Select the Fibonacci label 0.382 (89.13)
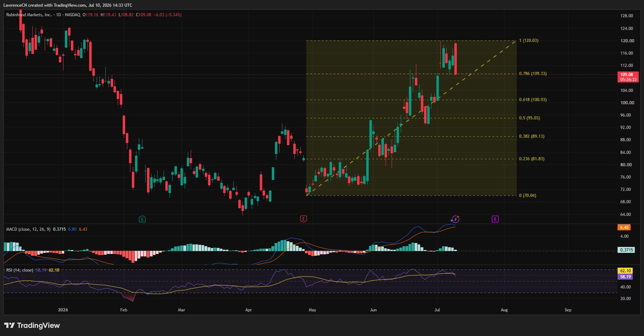This screenshot has height=336, width=644. pyautogui.click(x=532, y=136)
